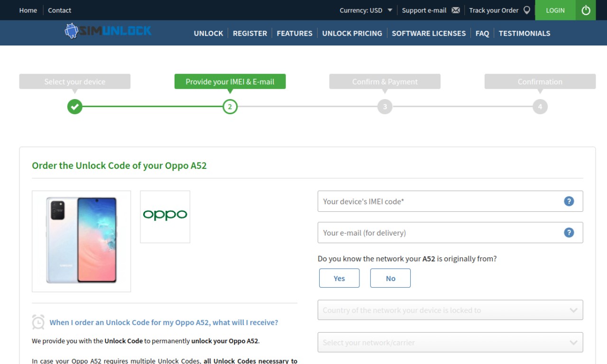Click the Oppo brand logo
607x364 pixels.
tap(165, 217)
